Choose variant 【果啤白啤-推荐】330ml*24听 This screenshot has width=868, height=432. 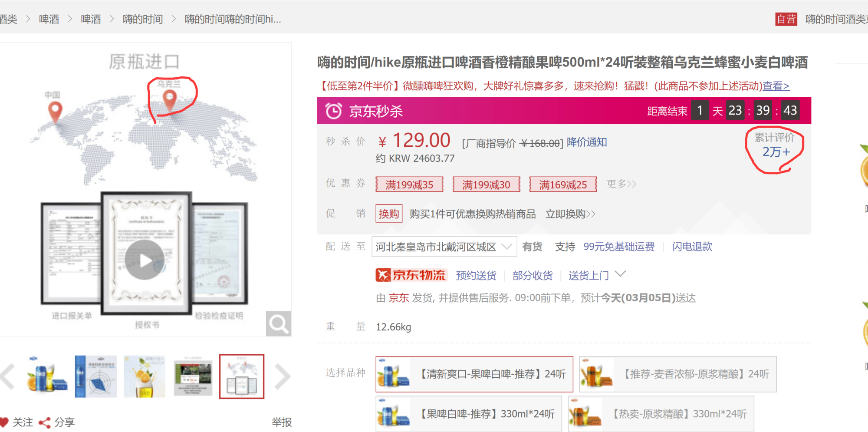point(469,414)
